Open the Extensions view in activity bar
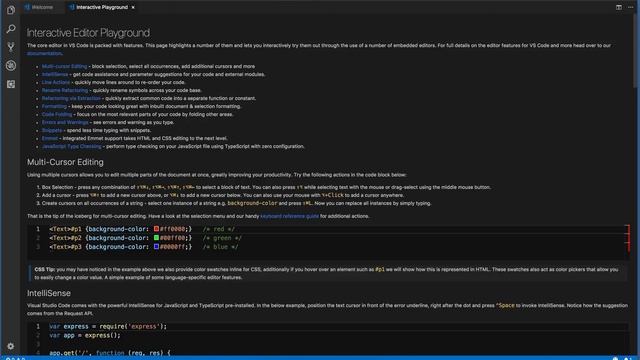Viewport: 640px width, 360px height. tap(11, 84)
